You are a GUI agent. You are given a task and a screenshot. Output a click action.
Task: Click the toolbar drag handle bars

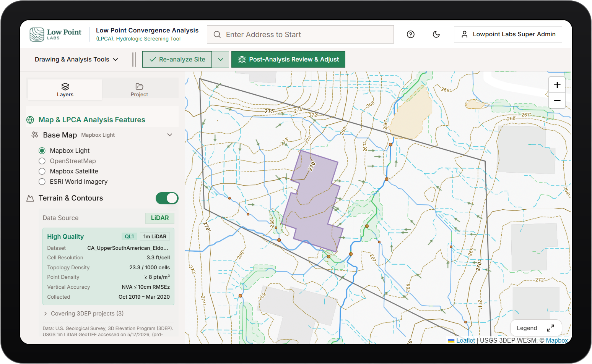tap(134, 60)
